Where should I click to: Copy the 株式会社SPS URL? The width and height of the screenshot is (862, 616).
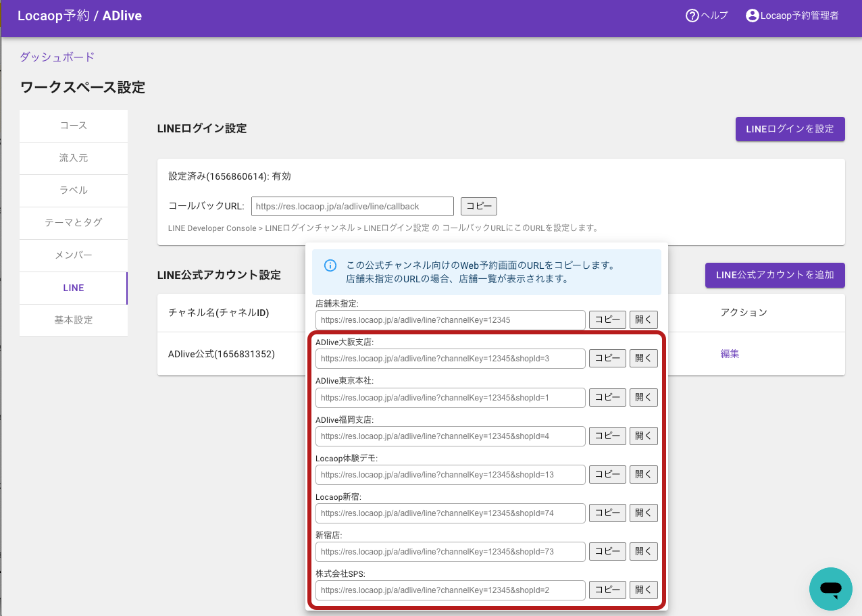click(607, 590)
